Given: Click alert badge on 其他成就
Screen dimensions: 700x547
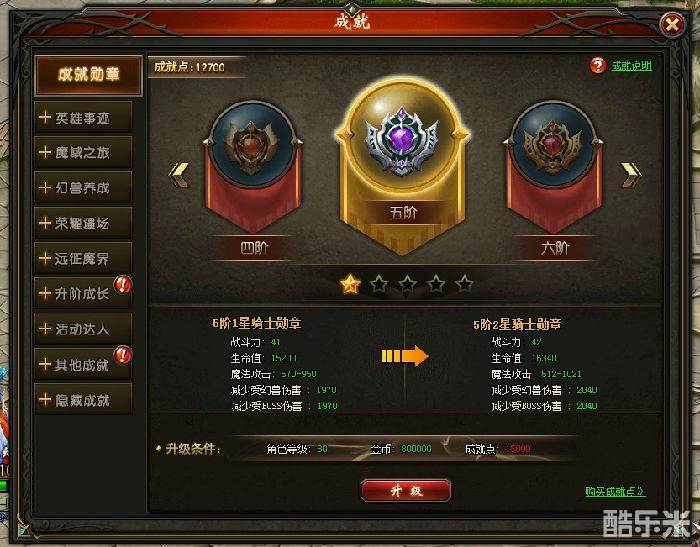Looking at the screenshot, I should 122,355.
